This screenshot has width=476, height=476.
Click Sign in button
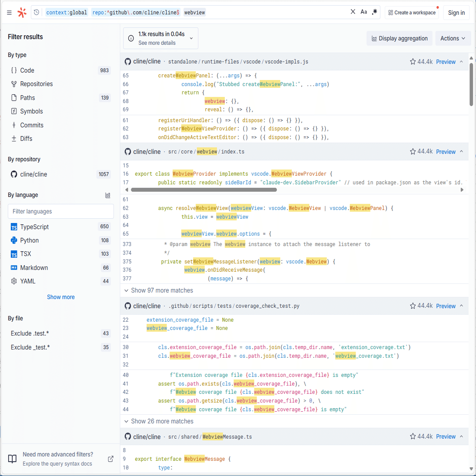click(x=456, y=13)
